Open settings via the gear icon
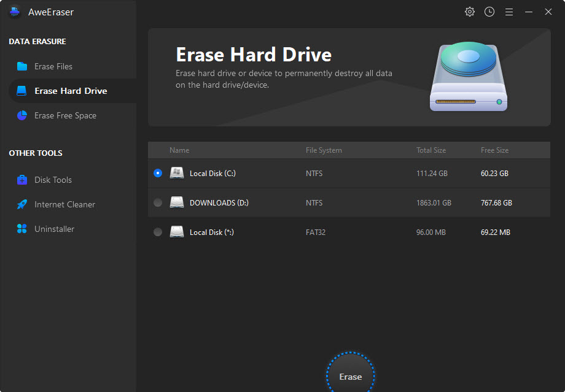Screen dimensions: 565x392 470,12
